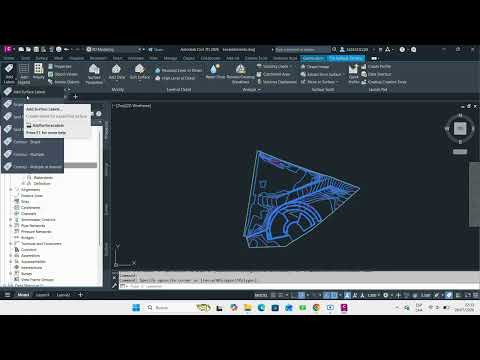Expand the Pipe Networks tree node

tap(11, 226)
